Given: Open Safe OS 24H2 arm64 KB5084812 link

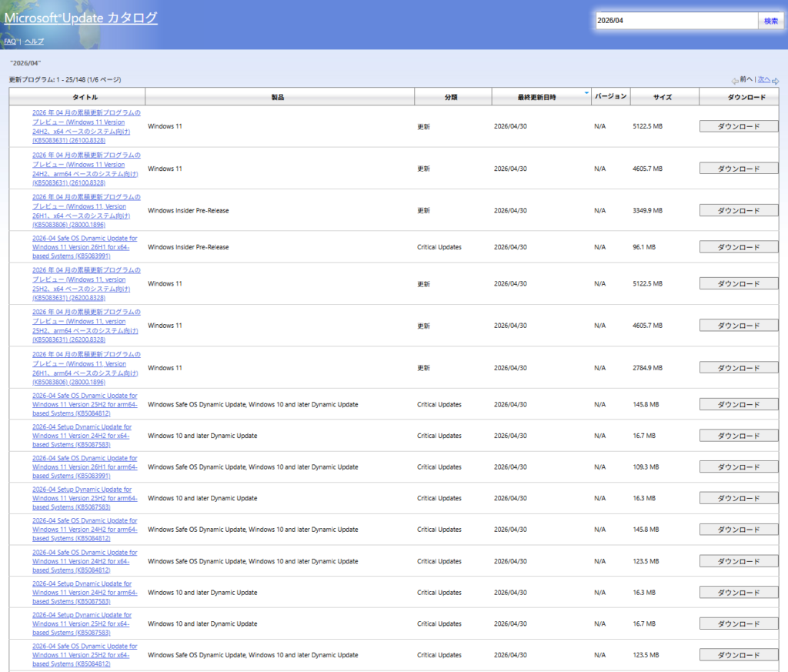Looking at the screenshot, I should [x=85, y=530].
